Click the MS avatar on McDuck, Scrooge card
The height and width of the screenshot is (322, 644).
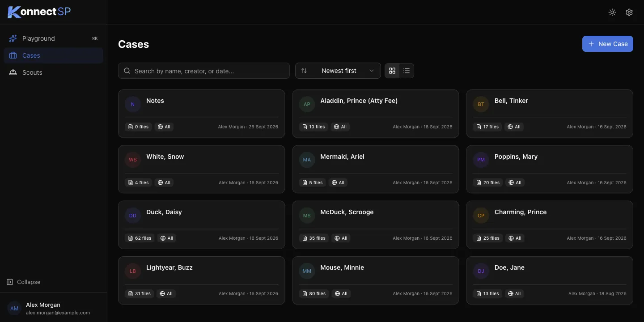(307, 216)
